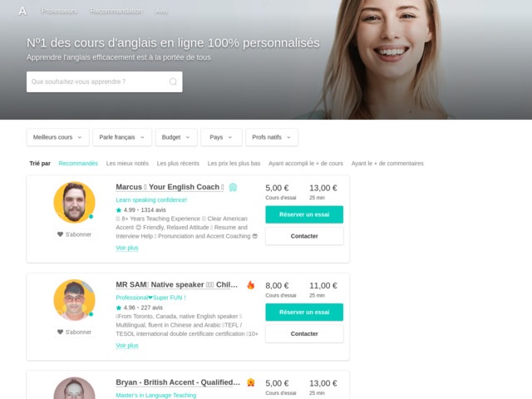The width and height of the screenshot is (532, 399).
Task: Click the heart icon under MR SAM's photo
Action: 60,332
